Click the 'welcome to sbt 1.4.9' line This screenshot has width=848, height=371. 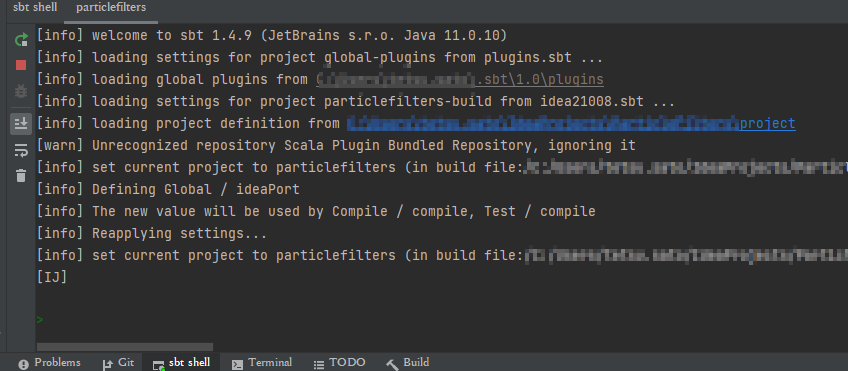click(271, 36)
